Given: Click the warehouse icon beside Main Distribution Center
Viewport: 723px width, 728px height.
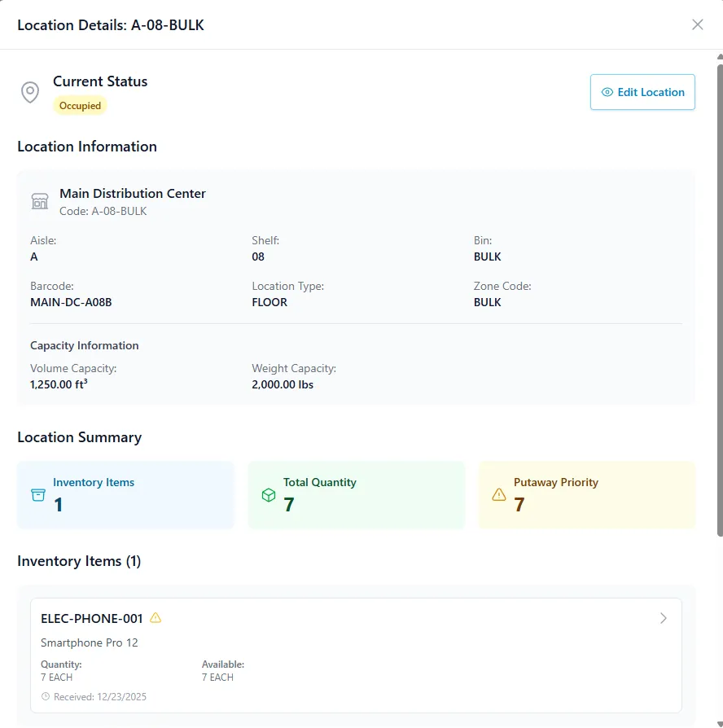Looking at the screenshot, I should tap(40, 201).
